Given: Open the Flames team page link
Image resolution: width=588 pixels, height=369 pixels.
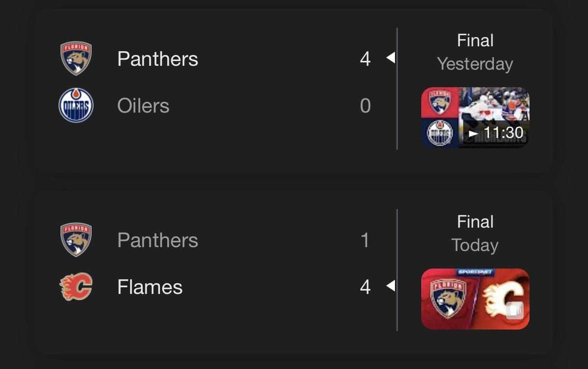Looking at the screenshot, I should tap(149, 287).
